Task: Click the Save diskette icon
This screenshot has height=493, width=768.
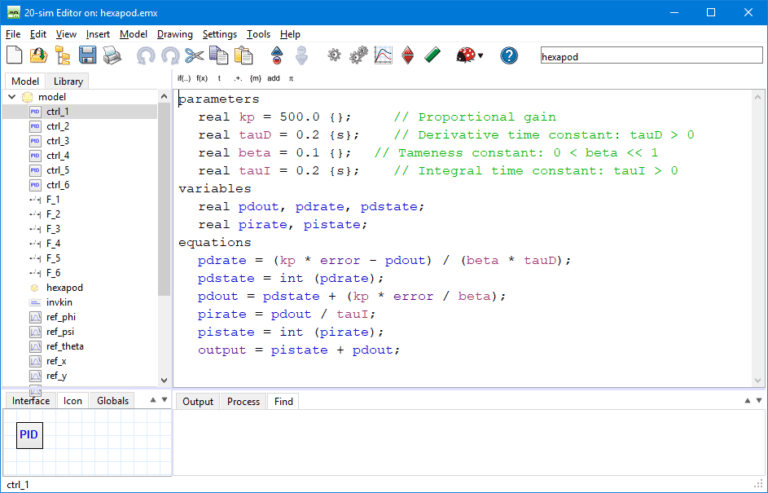Action: tap(88, 56)
